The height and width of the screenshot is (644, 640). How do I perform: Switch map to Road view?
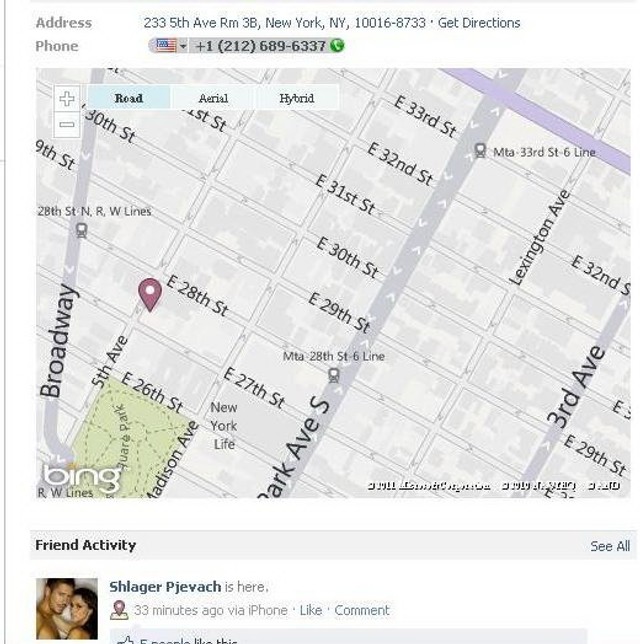pyautogui.click(x=129, y=98)
